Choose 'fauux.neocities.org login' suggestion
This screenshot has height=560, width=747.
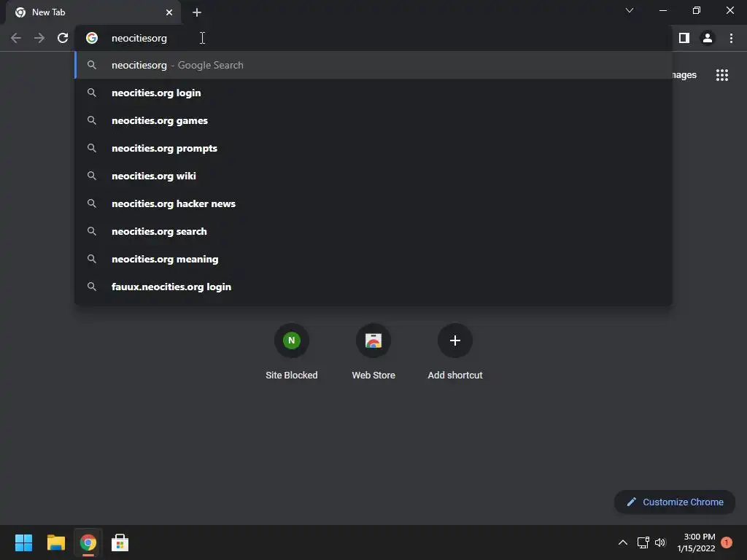click(373, 287)
